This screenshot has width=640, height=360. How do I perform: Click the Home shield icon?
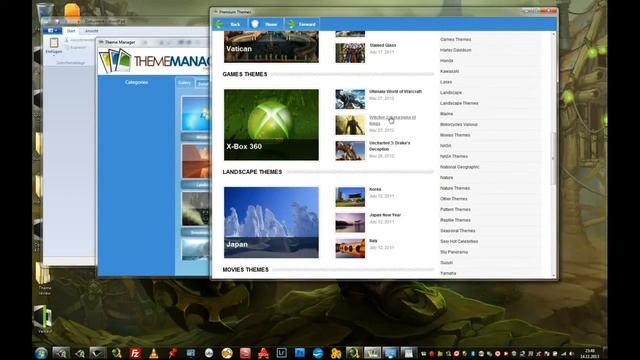pos(255,24)
